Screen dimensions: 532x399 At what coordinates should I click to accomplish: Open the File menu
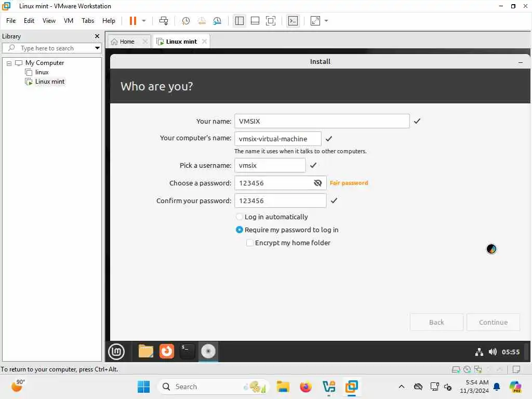(x=11, y=21)
